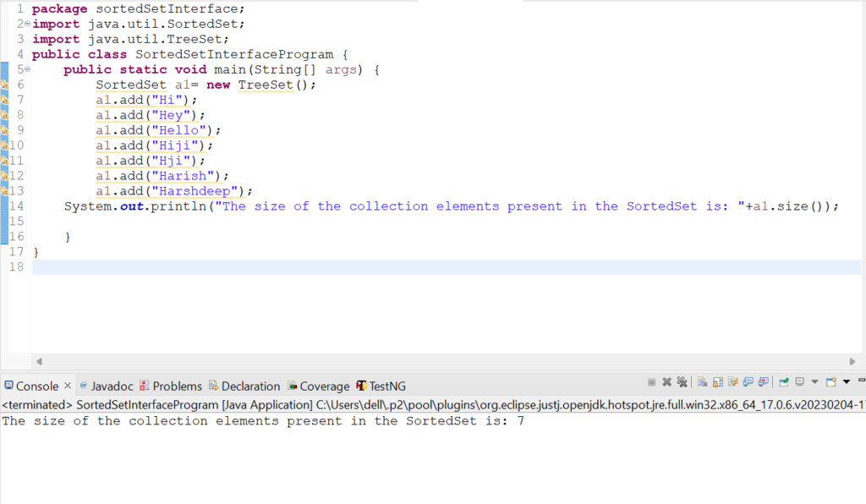866x504 pixels.
Task: Click the editor's scroll-right arrow
Action: pos(852,362)
